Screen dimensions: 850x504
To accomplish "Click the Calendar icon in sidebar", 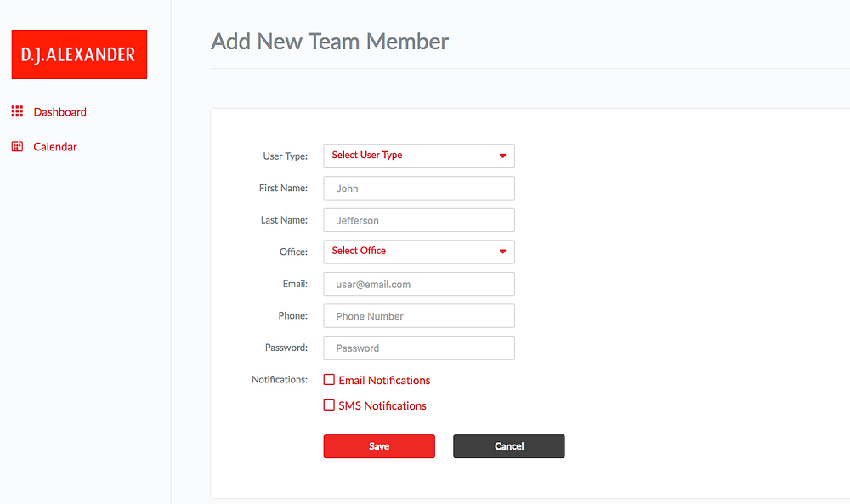I will pyautogui.click(x=17, y=146).
